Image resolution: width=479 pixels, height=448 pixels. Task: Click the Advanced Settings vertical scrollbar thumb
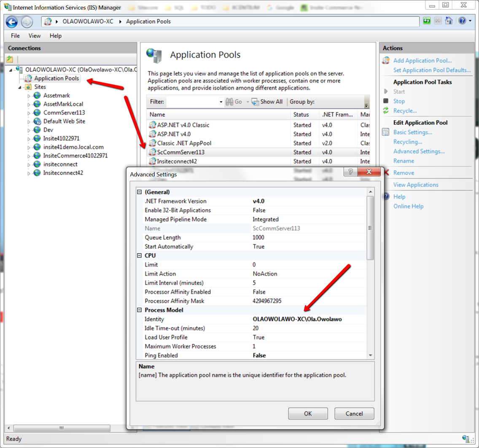370,228
